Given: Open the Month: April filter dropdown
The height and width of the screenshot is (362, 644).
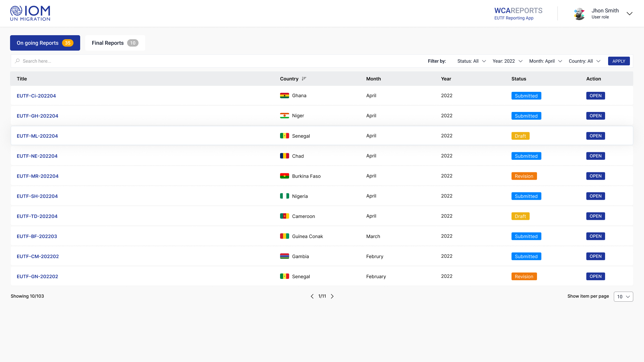Looking at the screenshot, I should pyautogui.click(x=545, y=61).
